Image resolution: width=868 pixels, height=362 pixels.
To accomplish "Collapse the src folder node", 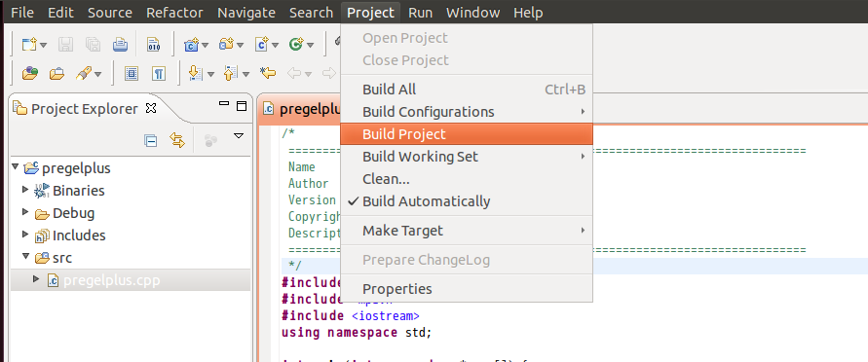I will pos(25,257).
